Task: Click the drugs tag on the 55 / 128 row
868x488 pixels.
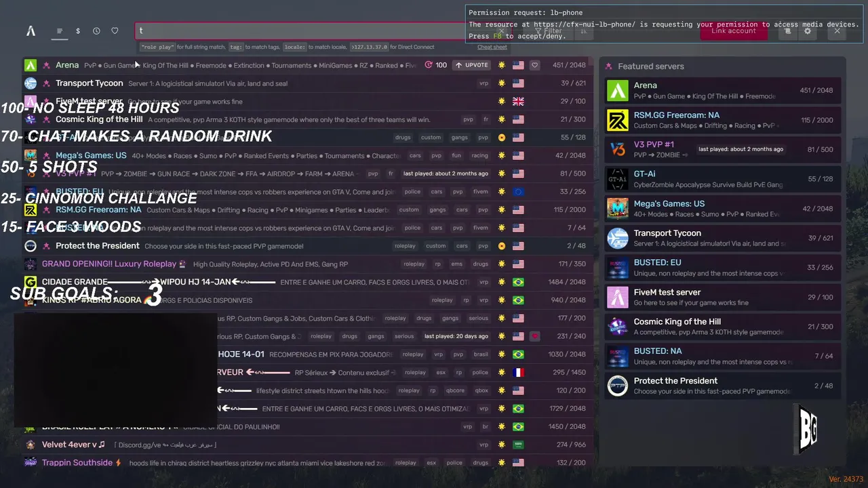Action: pos(403,138)
